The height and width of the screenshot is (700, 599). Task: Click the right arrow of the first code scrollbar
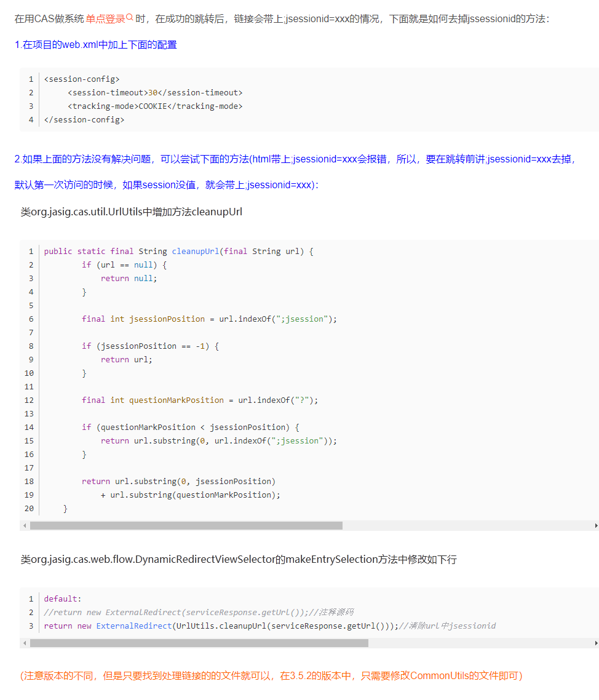(594, 525)
